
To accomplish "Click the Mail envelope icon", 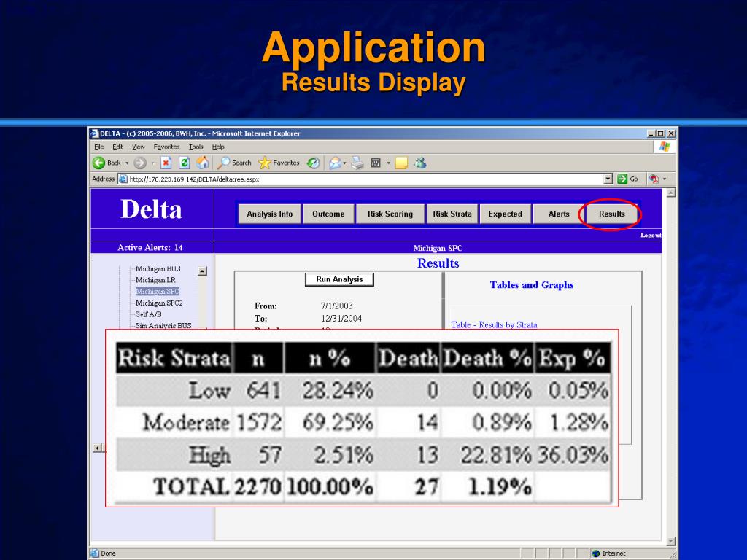I will [x=335, y=163].
